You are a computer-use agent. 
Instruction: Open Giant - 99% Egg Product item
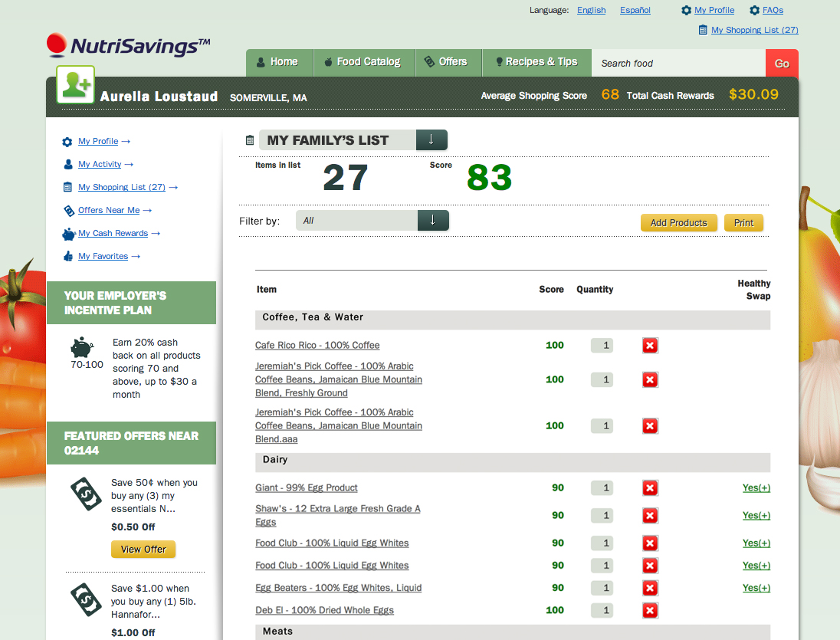click(x=307, y=488)
